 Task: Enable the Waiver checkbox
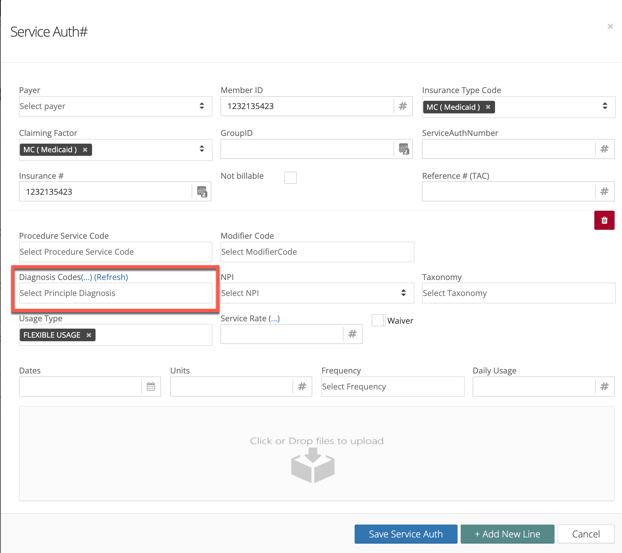coord(378,320)
